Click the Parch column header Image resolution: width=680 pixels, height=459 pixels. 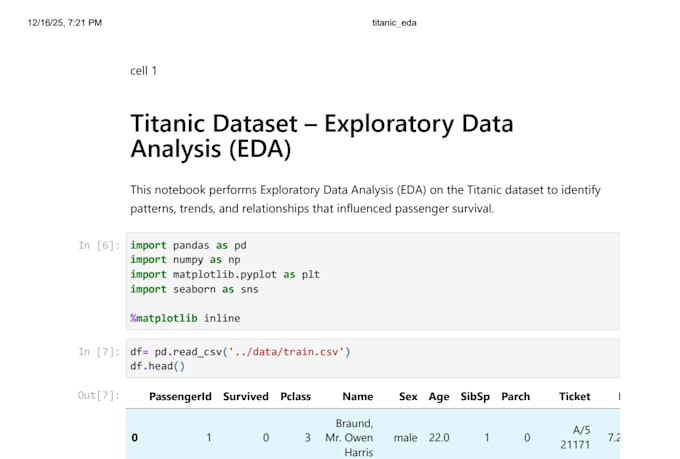click(x=516, y=397)
